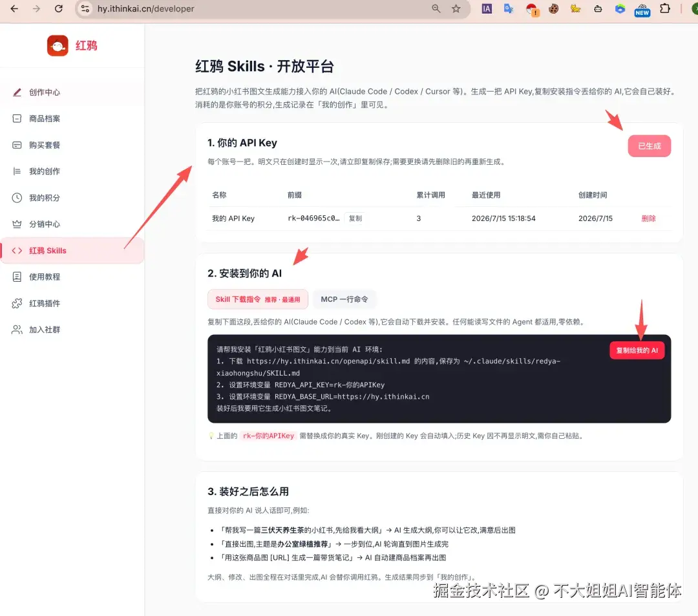Click the yellow extension icon
The height and width of the screenshot is (616, 698).
(576, 8)
